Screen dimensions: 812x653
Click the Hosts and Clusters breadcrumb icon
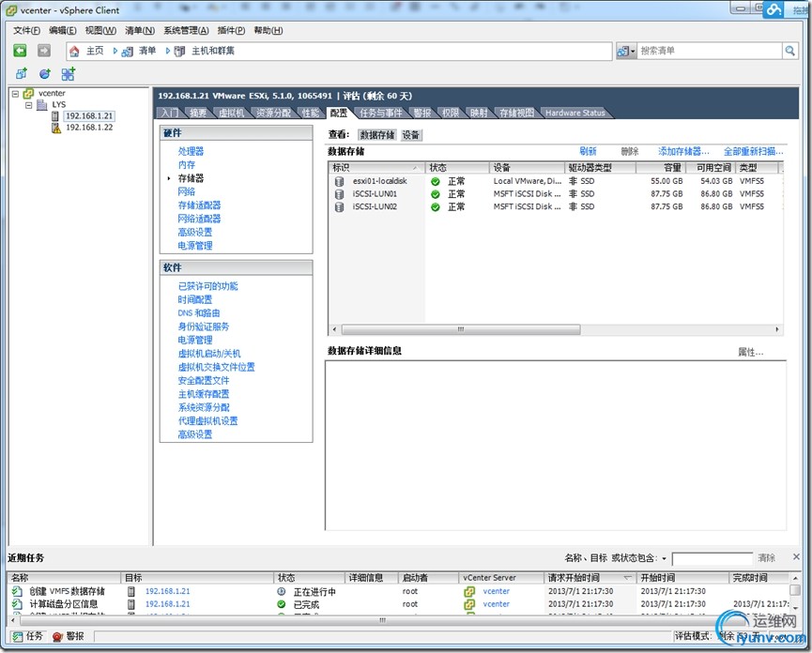[x=179, y=52]
